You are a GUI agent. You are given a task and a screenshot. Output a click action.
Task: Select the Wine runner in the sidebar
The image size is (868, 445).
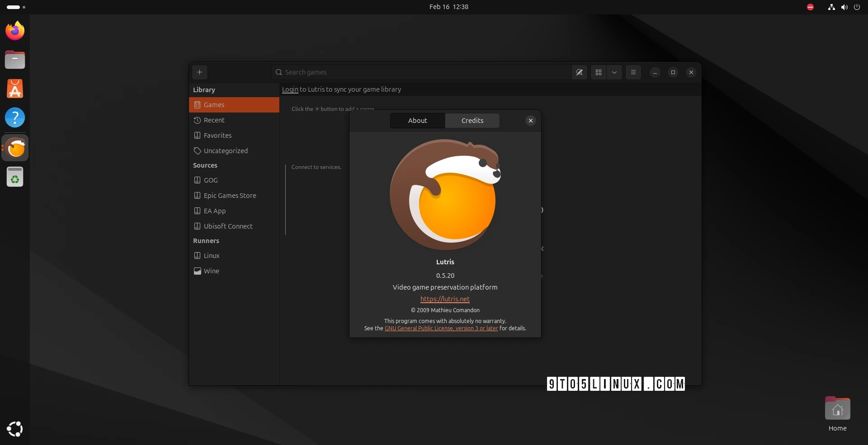point(211,271)
